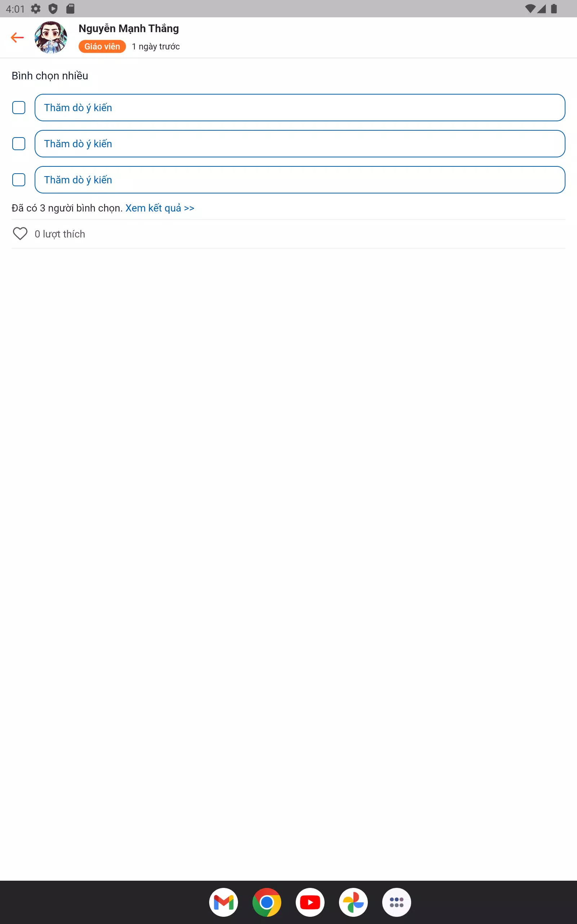Open the author name Nguyễn Mạnh Thắng
The width and height of the screenshot is (577, 924).
[x=129, y=29]
